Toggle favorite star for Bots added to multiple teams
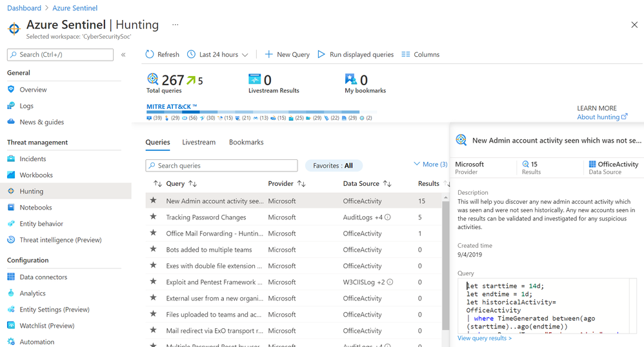This screenshot has width=644, height=347. 153,249
